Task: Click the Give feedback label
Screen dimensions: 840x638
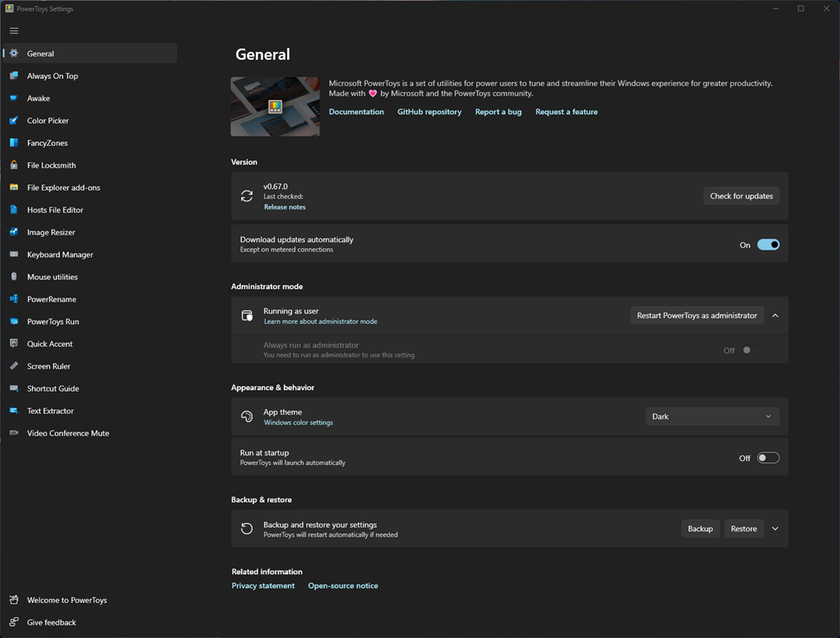Action: pos(51,622)
